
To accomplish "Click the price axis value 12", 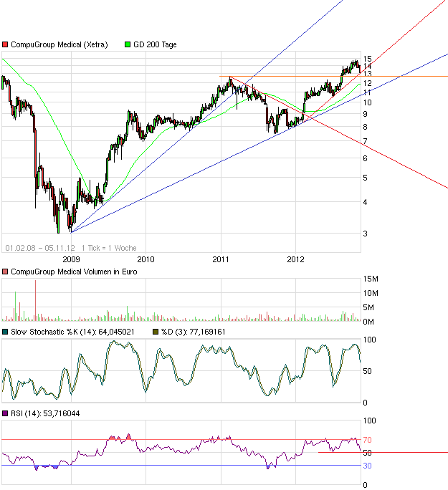I will [367, 83].
